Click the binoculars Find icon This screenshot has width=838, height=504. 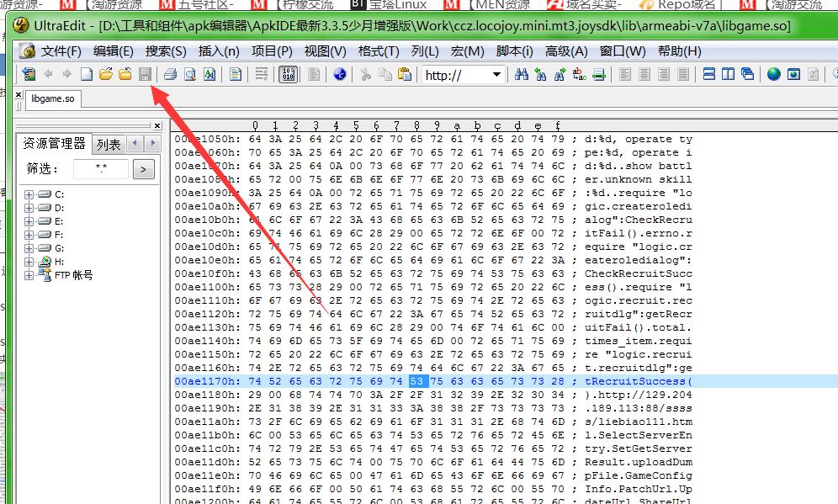click(521, 75)
